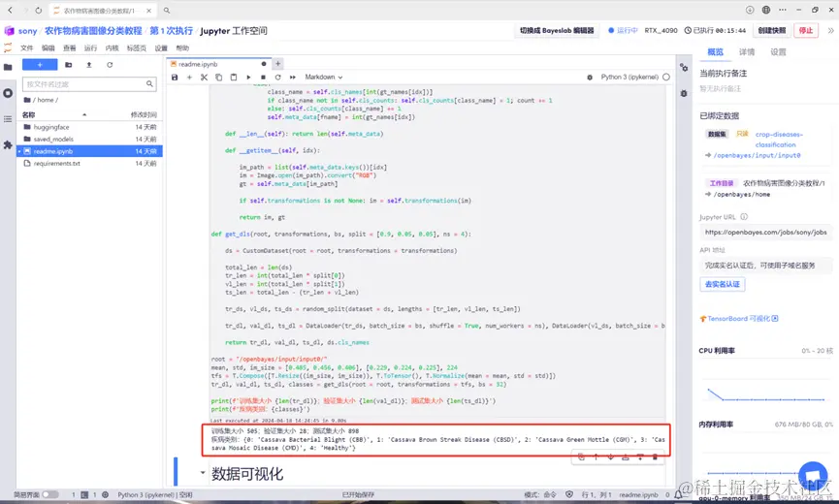
Task: Open TensorBoard 可视化 link
Action: 739,319
